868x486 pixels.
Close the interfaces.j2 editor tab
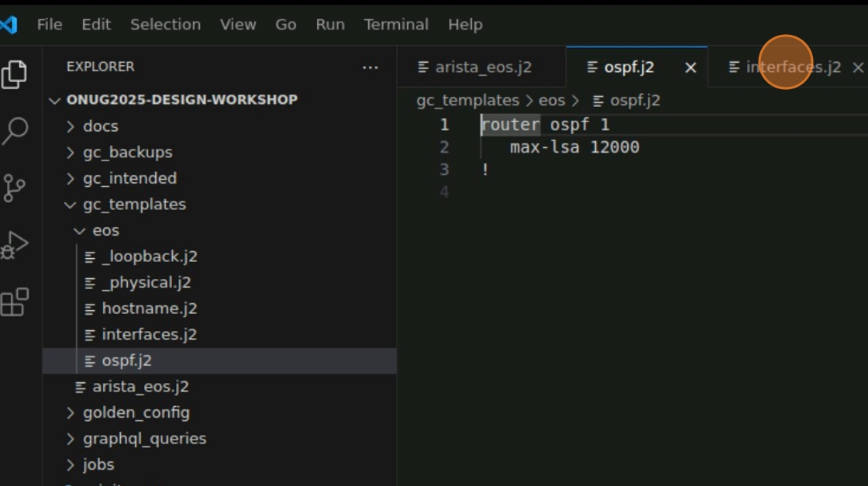[x=857, y=67]
